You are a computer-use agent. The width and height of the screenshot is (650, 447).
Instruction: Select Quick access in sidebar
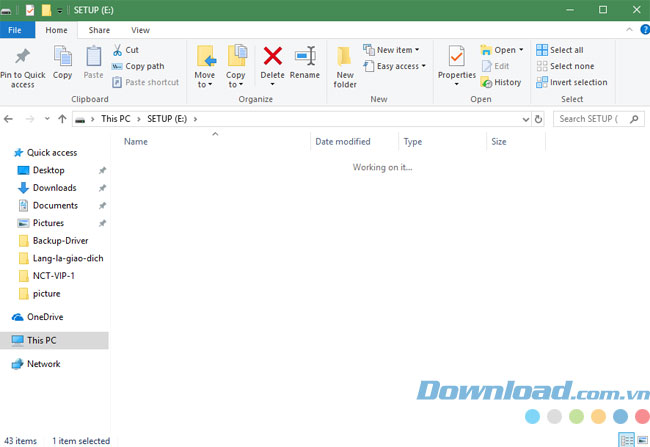pyautogui.click(x=46, y=153)
